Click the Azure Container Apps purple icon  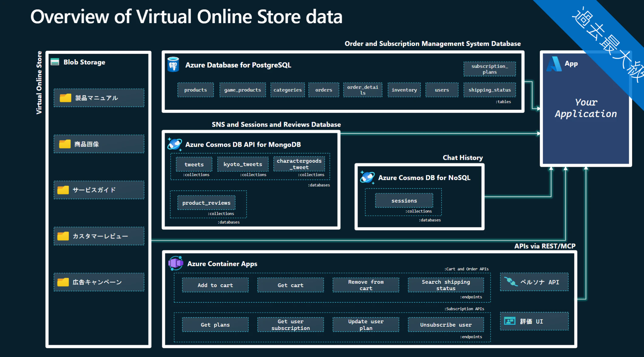(x=176, y=263)
